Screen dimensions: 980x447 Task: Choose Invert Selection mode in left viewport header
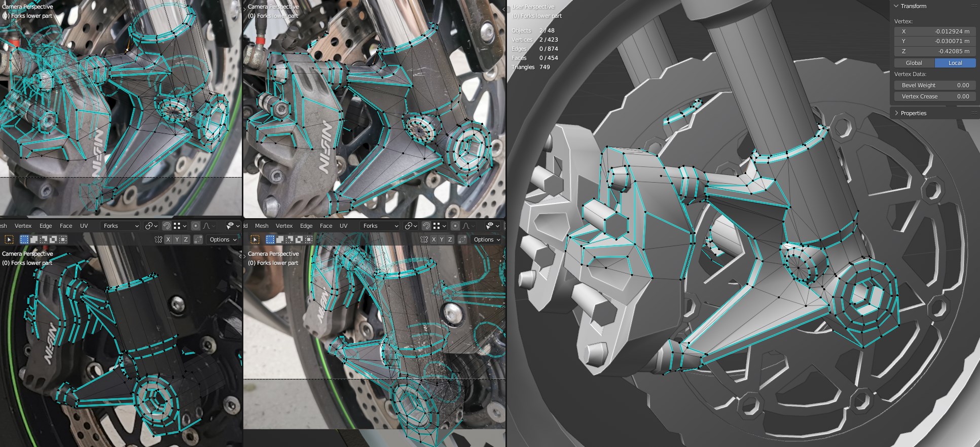[53, 239]
